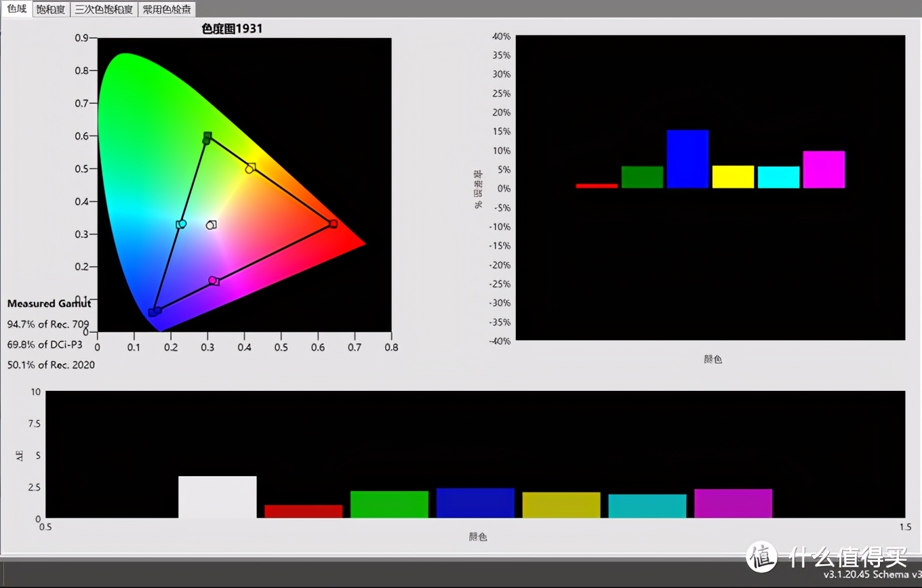Open the 三次色饱和度 tab
This screenshot has width=922, height=588.
pyautogui.click(x=104, y=9)
